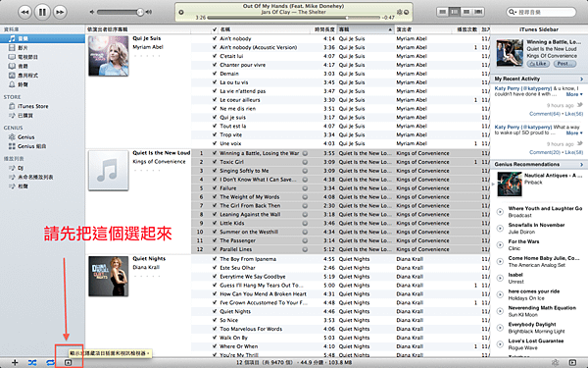Preview Where Youth and Laughter Go
This screenshot has width=588, height=368.
pos(500,212)
